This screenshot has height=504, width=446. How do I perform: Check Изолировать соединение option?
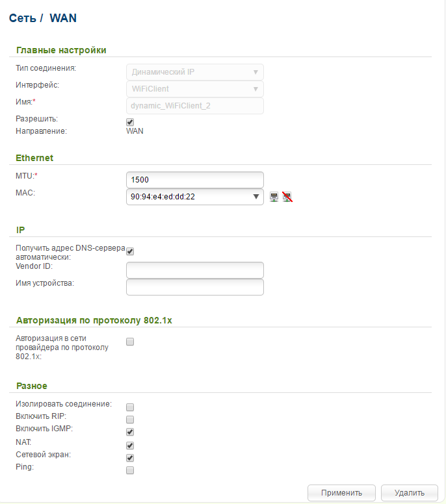[130, 407]
